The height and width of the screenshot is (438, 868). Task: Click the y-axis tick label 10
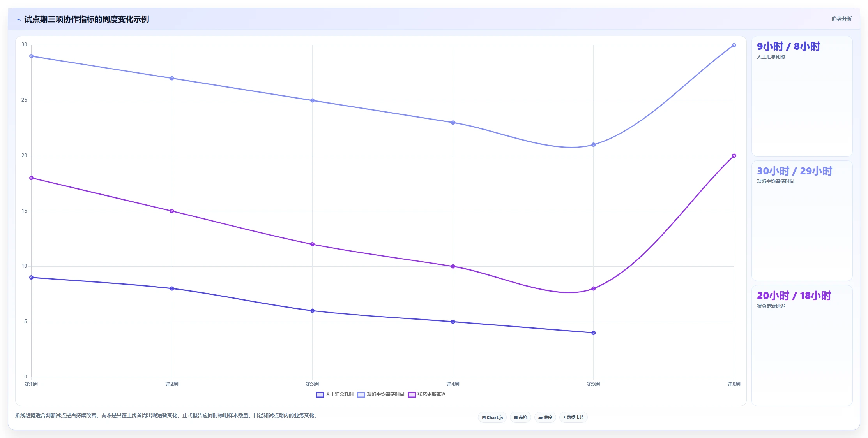[x=24, y=266]
